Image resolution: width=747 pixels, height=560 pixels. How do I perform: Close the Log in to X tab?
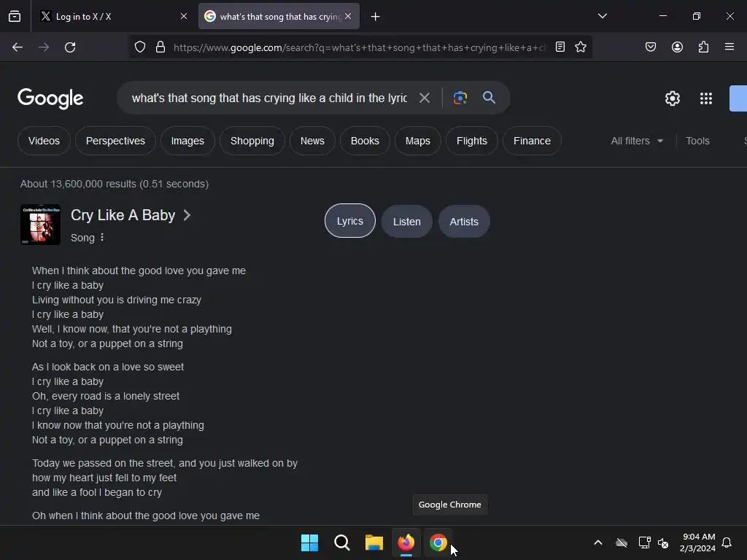pos(184,16)
